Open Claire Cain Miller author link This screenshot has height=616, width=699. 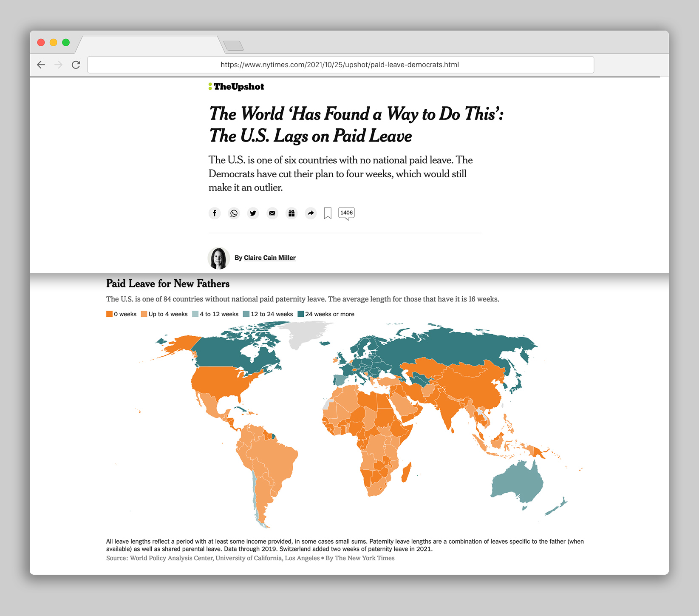tap(269, 258)
